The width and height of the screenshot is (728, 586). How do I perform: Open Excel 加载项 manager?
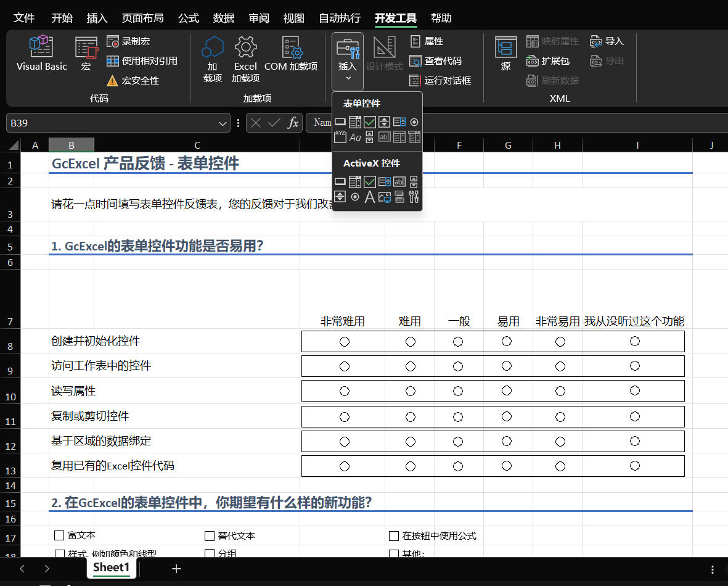point(245,59)
